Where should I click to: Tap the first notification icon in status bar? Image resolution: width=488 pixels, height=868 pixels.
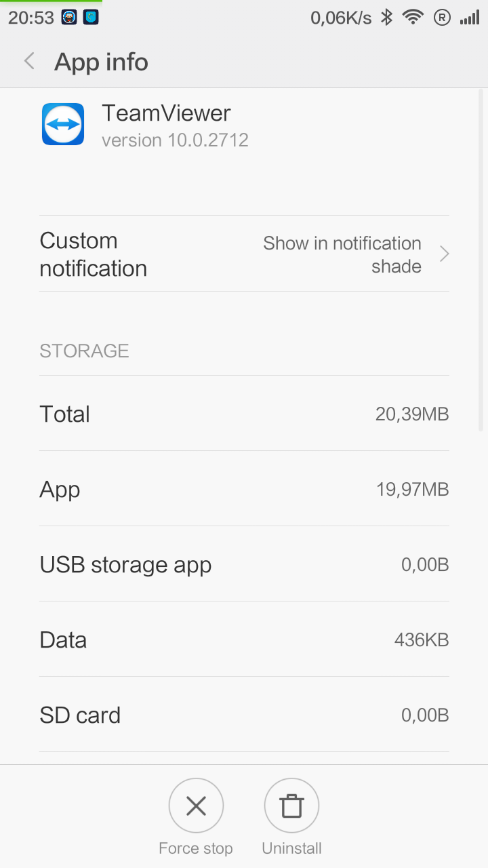click(69, 18)
